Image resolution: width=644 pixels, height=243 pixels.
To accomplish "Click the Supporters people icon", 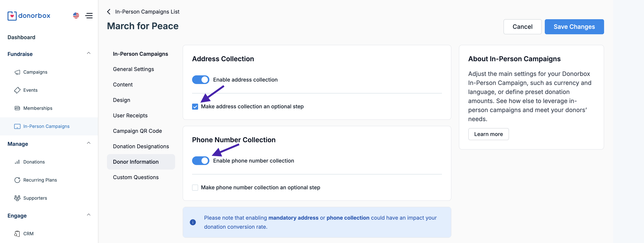I will coord(17,198).
